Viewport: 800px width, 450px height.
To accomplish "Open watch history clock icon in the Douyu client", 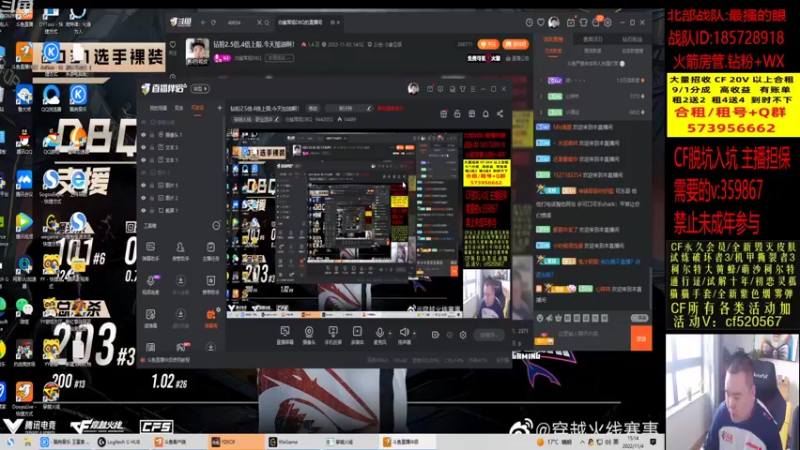I will point(529,22).
